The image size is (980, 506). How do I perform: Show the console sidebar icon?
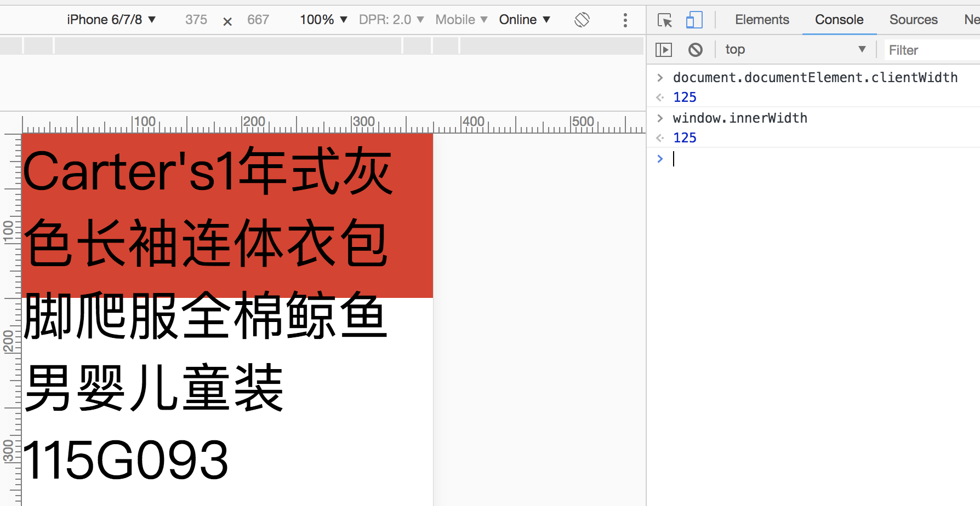pos(664,50)
